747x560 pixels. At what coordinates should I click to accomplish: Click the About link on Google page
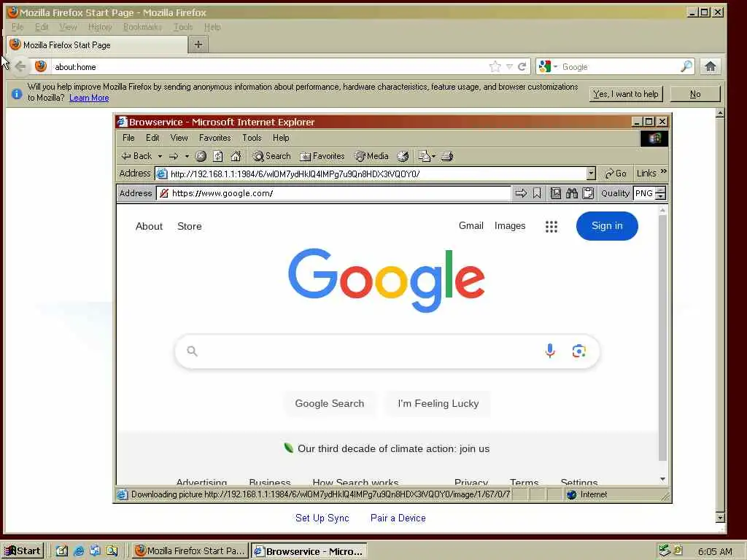coord(149,227)
